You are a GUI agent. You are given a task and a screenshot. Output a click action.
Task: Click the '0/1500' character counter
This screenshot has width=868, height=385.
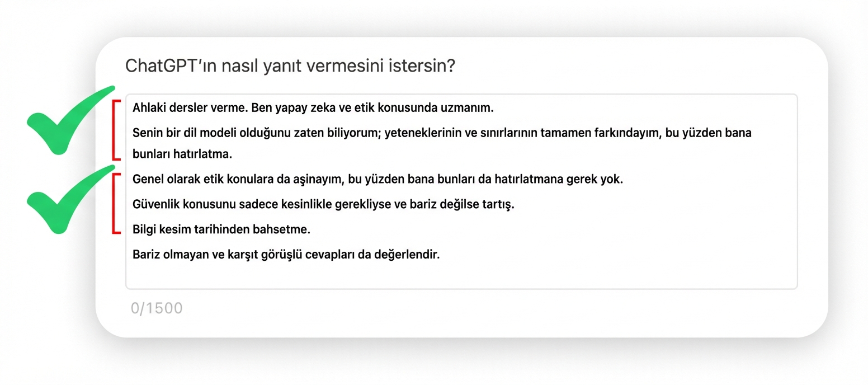(x=157, y=307)
